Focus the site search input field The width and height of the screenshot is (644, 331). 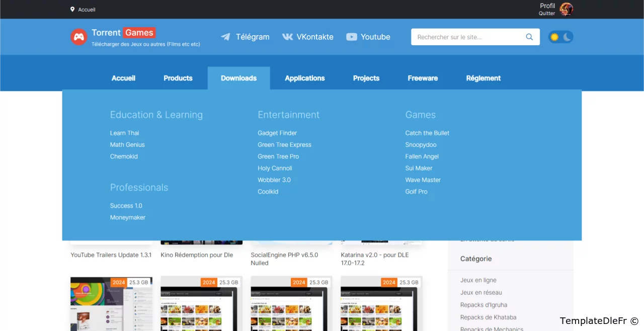click(x=468, y=37)
